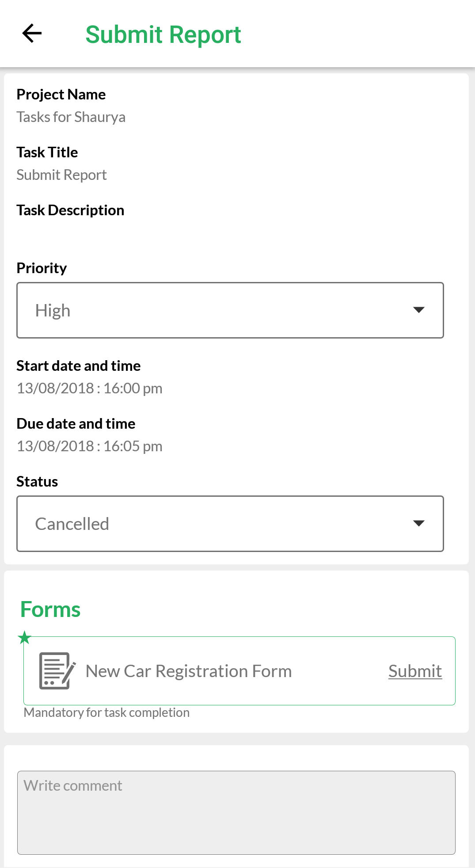Click the green mandatory star icon
This screenshot has height=868, width=475.
25,637
